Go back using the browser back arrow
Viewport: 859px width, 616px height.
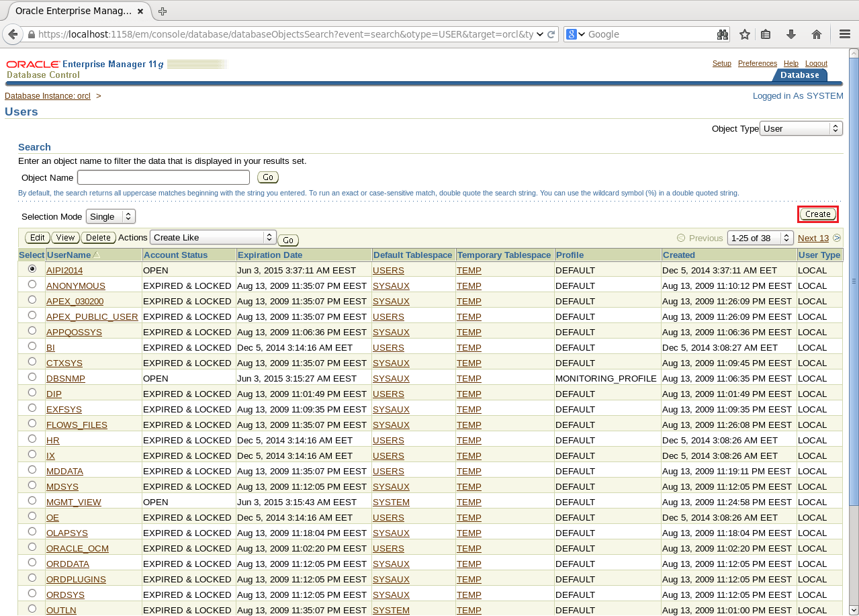[x=12, y=34]
